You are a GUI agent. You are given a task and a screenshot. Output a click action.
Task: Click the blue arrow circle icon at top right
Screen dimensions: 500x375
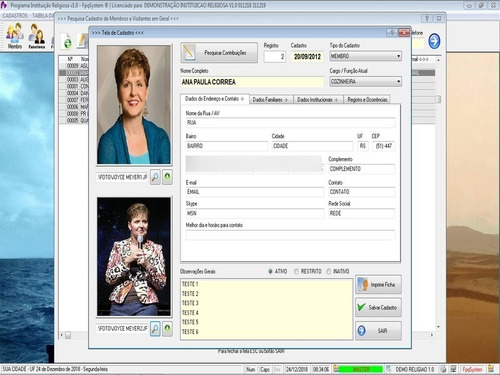click(434, 41)
